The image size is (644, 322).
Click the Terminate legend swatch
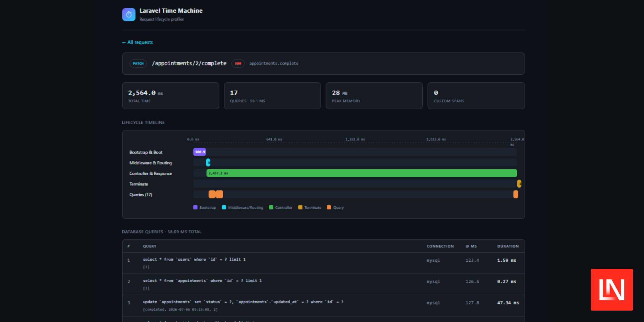click(x=300, y=207)
